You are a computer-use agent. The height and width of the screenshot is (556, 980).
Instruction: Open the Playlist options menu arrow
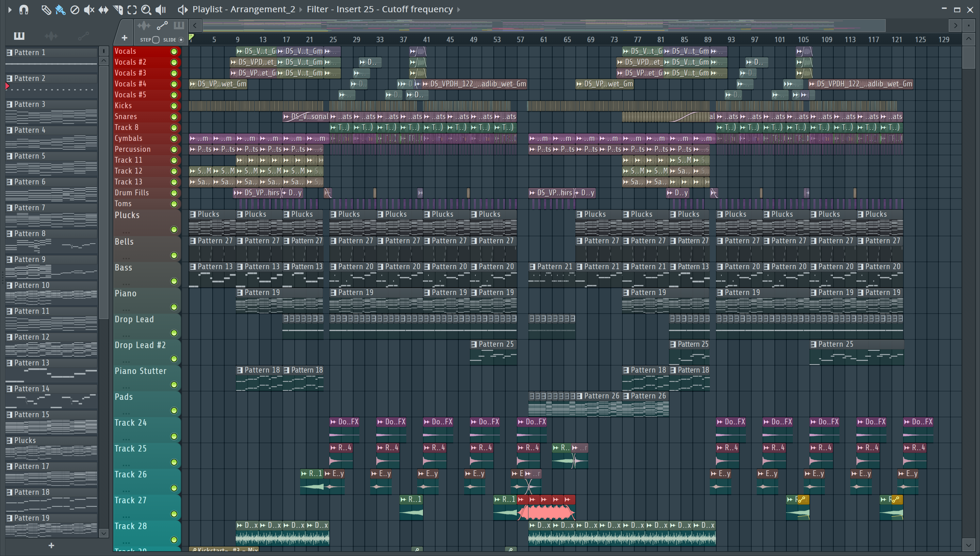(10, 9)
